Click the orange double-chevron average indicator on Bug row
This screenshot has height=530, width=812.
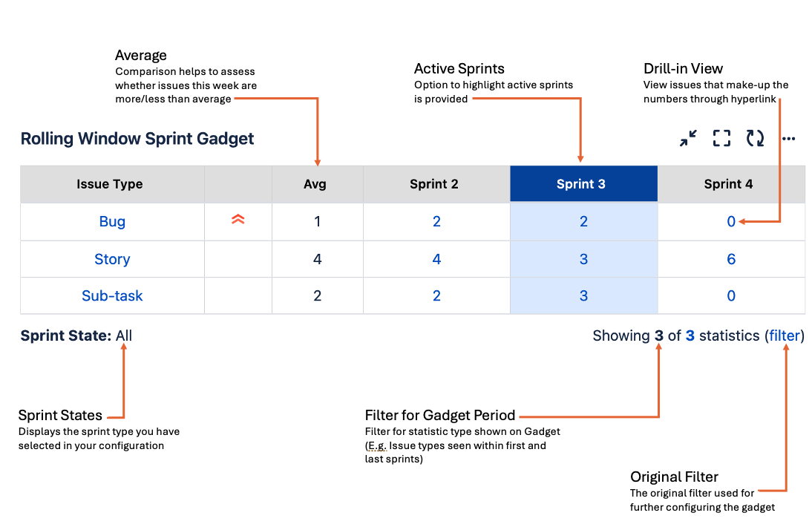tap(238, 220)
